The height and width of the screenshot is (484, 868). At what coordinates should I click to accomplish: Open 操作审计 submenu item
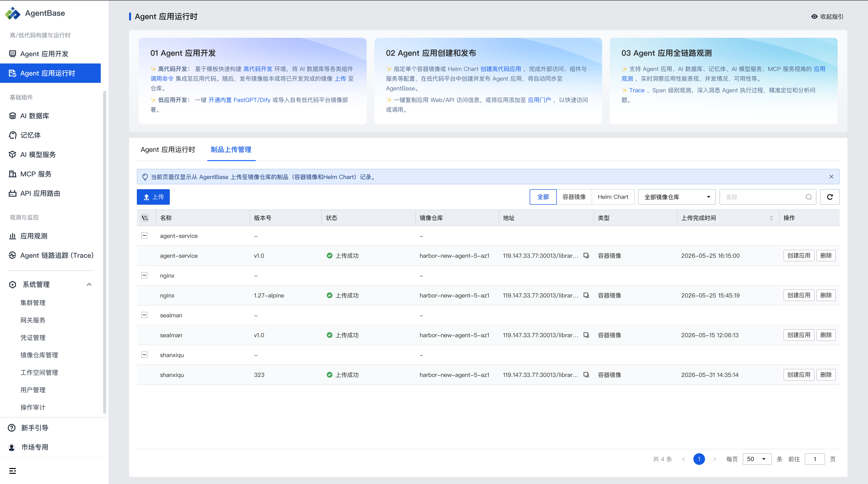coord(33,407)
